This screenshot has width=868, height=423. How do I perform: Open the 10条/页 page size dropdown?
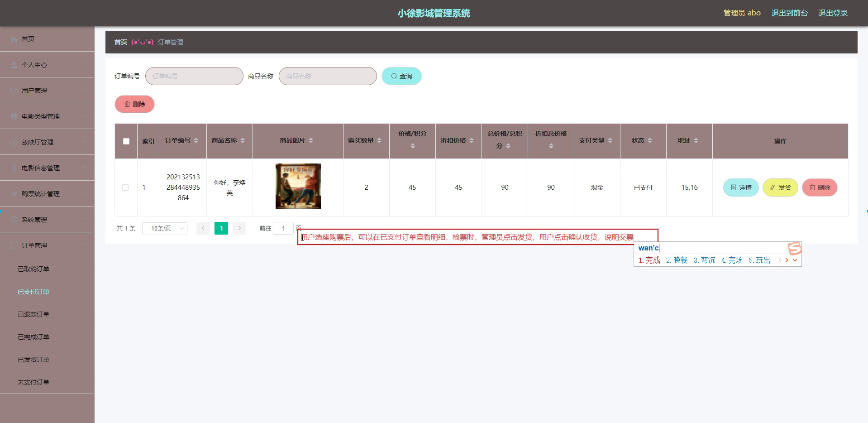point(165,229)
